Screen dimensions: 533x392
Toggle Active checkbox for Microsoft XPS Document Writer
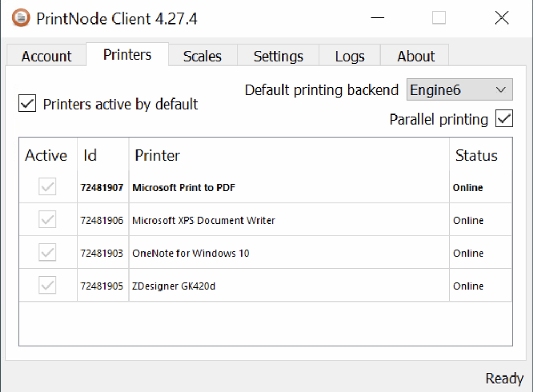point(47,220)
